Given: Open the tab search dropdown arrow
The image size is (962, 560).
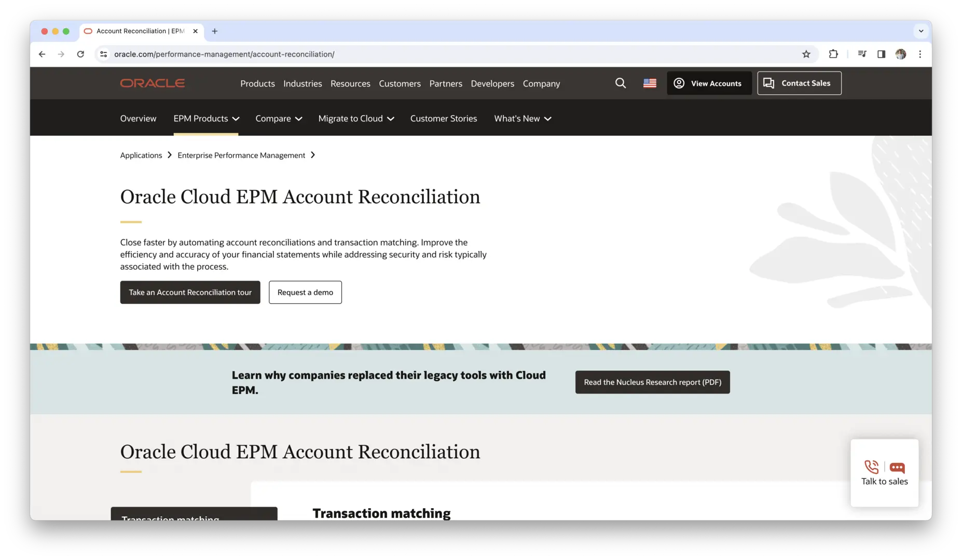Looking at the screenshot, I should coord(921,31).
